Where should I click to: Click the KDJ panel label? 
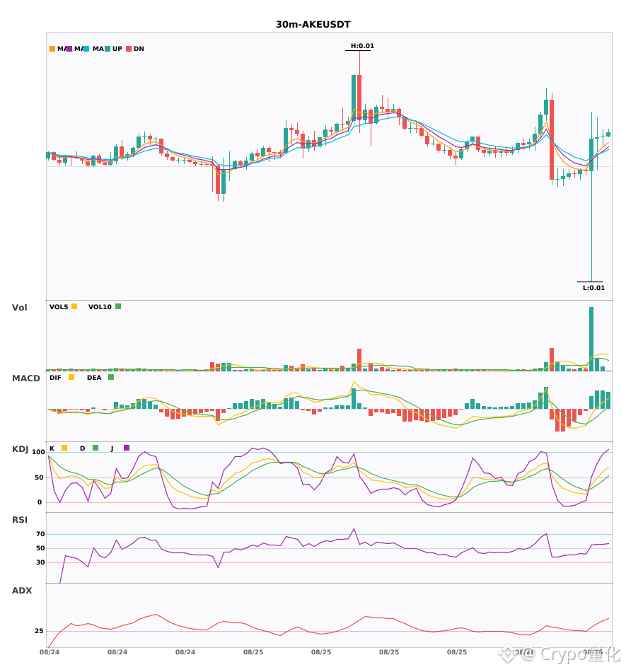point(20,449)
